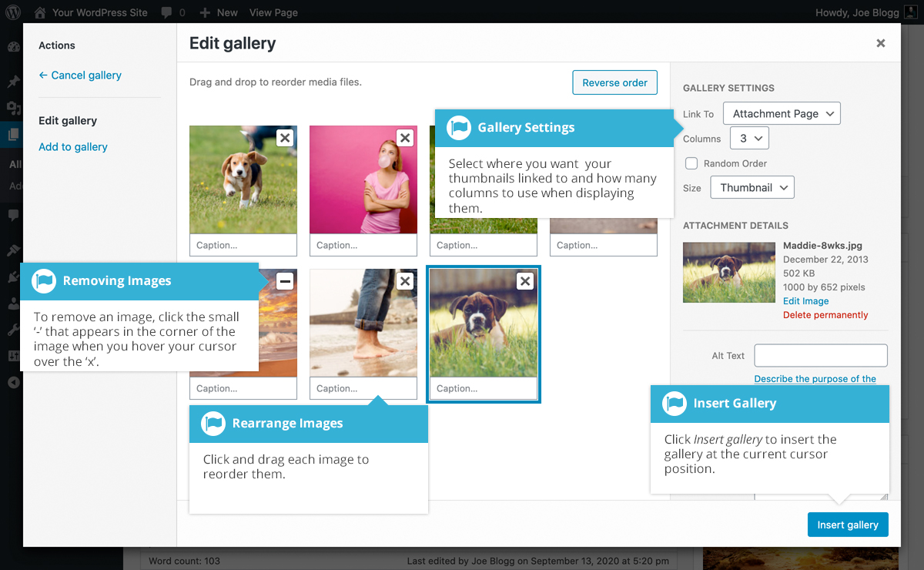924x570 pixels.
Task: Remove the beagle image using its X icon
Action: point(285,137)
